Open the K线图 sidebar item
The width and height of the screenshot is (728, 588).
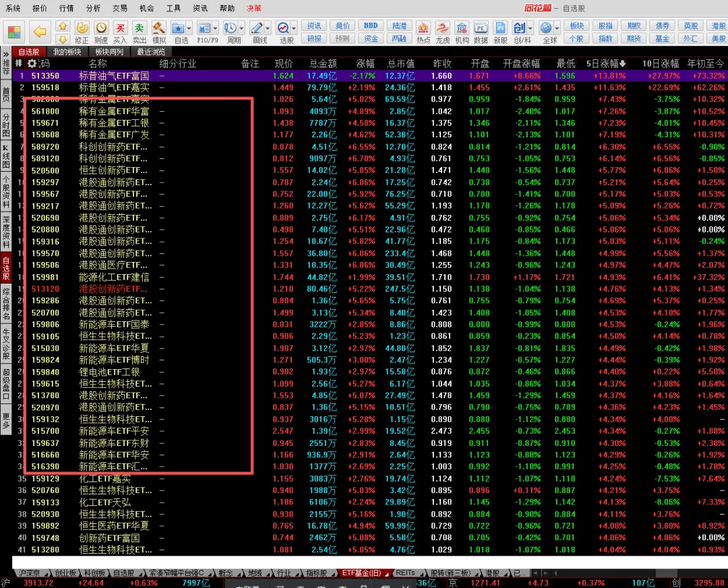[5, 157]
